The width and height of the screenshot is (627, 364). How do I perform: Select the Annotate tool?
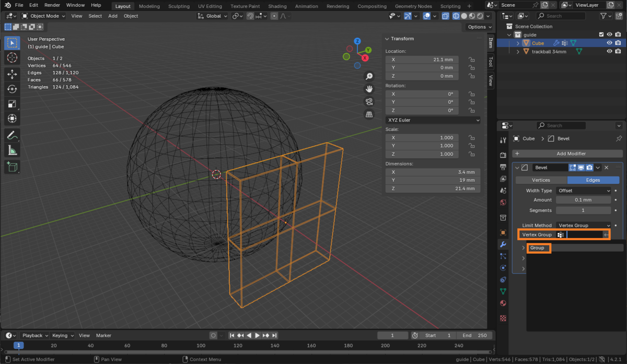[x=12, y=135]
